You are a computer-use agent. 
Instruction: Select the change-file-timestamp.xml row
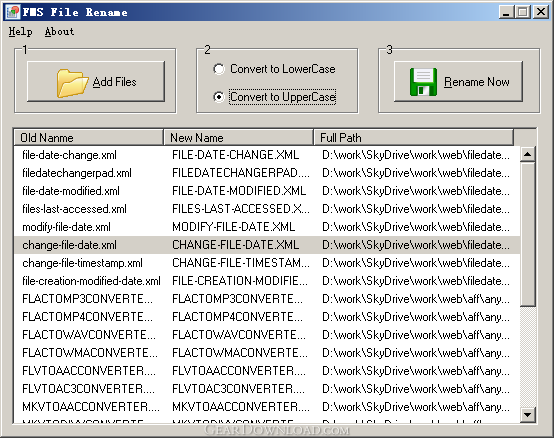267,263
